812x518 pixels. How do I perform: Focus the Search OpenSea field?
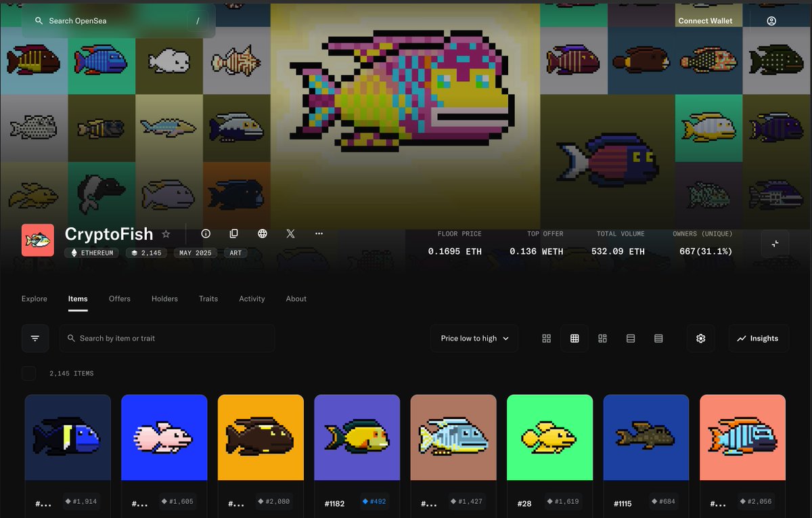118,21
